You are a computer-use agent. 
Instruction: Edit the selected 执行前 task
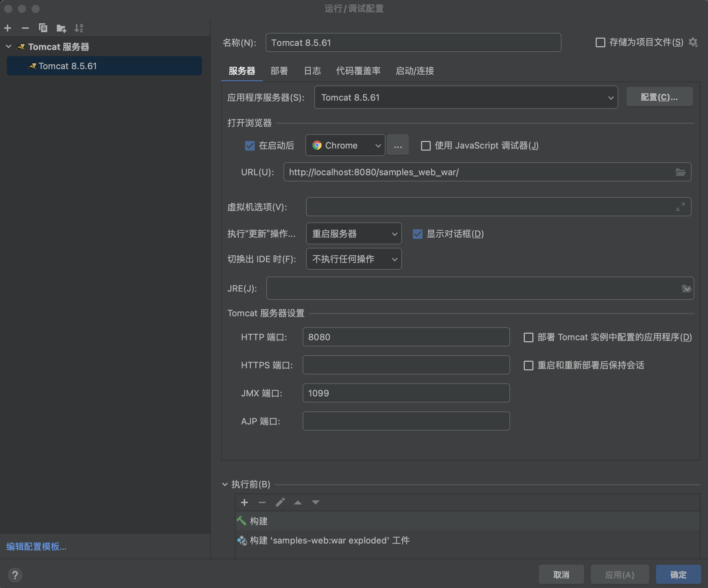280,502
